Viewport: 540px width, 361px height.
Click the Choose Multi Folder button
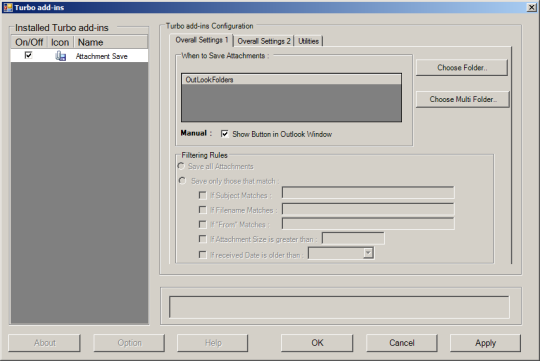click(463, 99)
